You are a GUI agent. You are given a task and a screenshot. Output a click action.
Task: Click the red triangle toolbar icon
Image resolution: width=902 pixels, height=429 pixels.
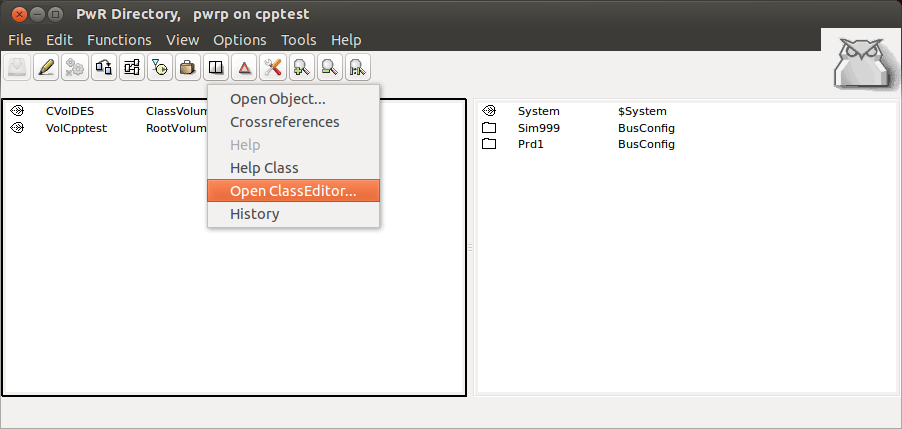tap(244, 68)
